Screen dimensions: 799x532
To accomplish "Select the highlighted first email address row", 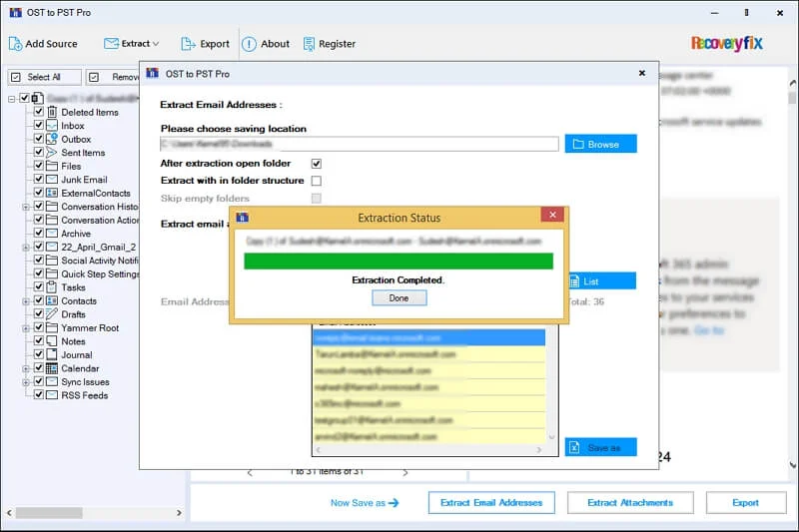I will point(428,338).
